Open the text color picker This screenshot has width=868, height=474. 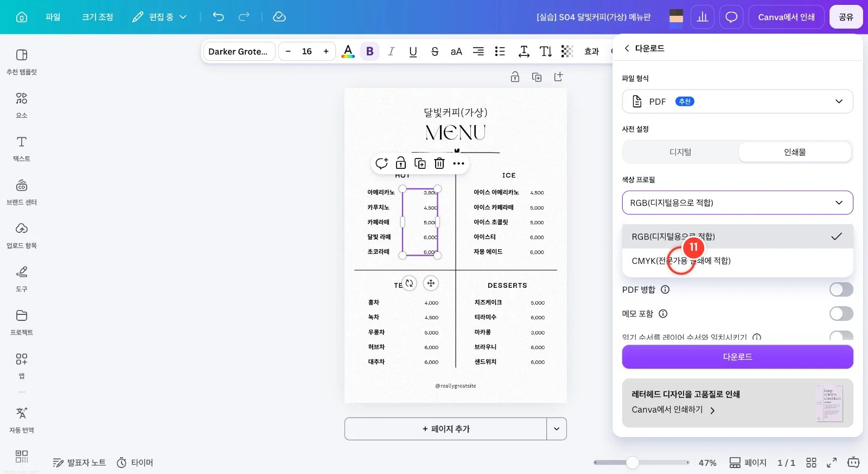348,52
